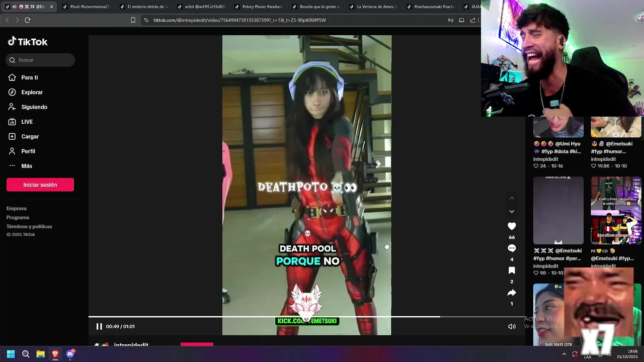Click the @Emetsuki #fyp #humor #per... caption
Image resolution: width=644 pixels, height=362 pixels.
point(557,254)
